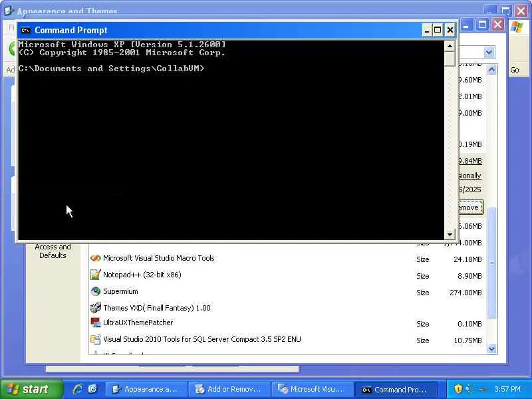
Task: Close the Add or Remove Programs window
Action: point(497,25)
